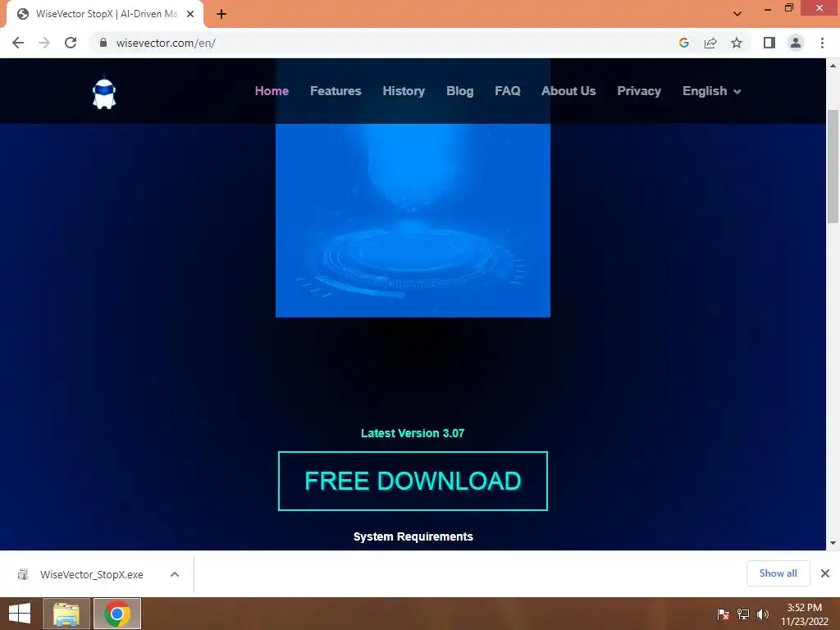Visit the About Us page
This screenshot has height=630, width=840.
(x=568, y=91)
